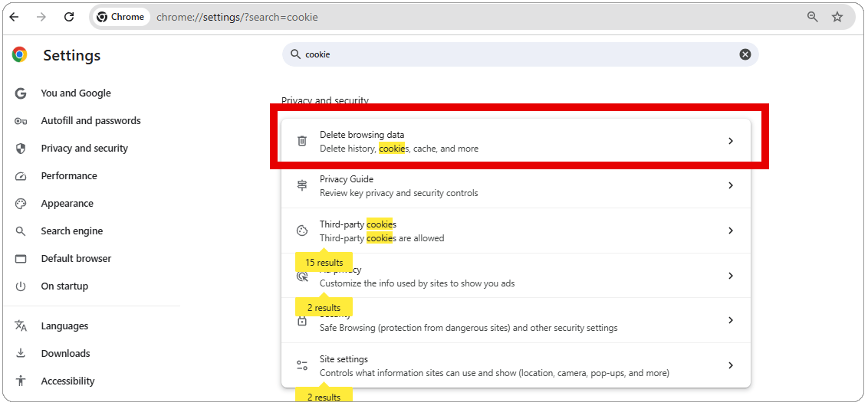Click the Privacy Guide signpost icon
This screenshot has width=868, height=409.
[302, 185]
